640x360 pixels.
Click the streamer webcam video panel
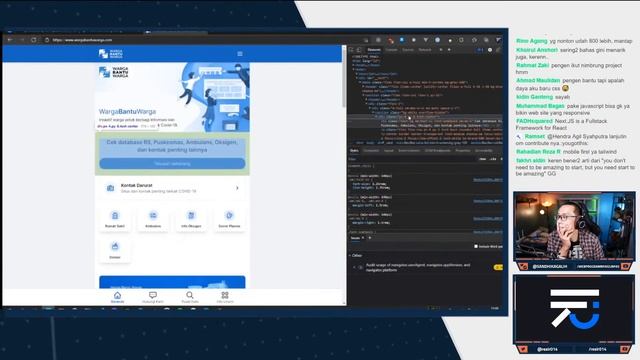pyautogui.click(x=574, y=226)
